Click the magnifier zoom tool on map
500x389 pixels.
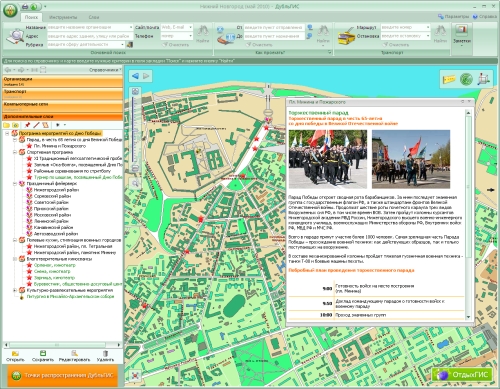[x=135, y=183]
